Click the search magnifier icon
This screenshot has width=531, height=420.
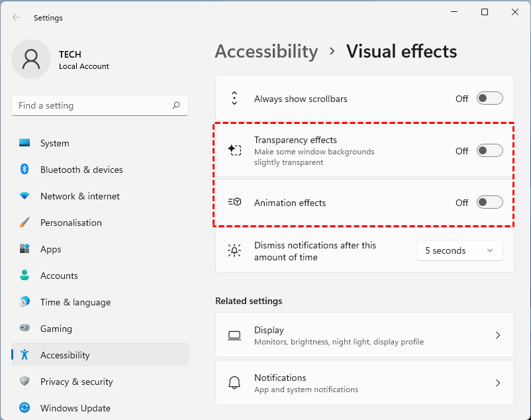[x=176, y=105]
